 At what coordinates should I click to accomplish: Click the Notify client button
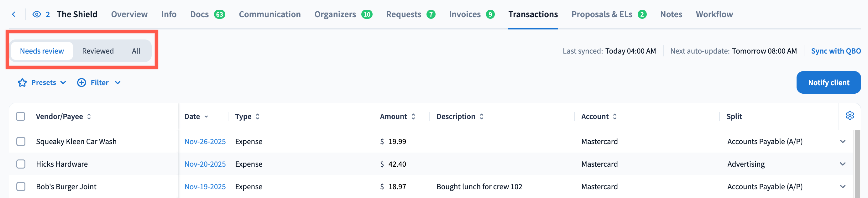point(828,82)
